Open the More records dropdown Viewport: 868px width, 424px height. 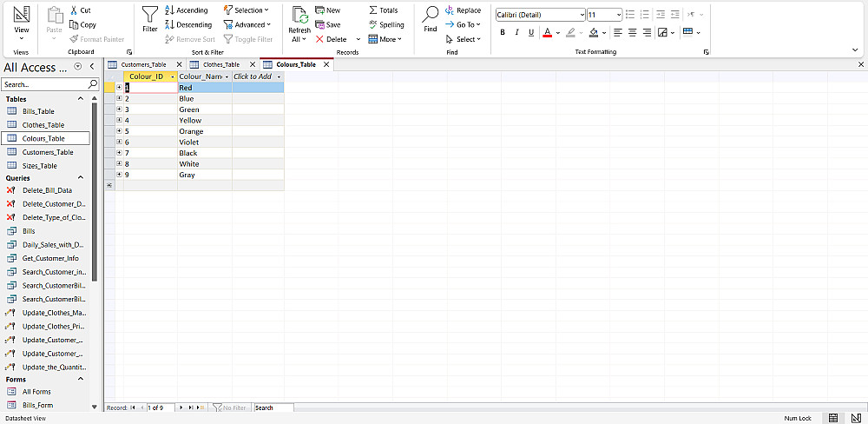tap(385, 39)
